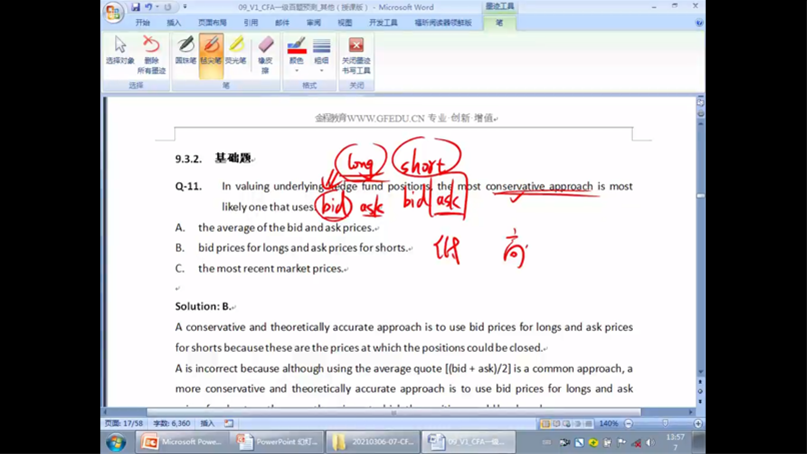The width and height of the screenshot is (807, 454).
Task: Click the zoom slider handle
Action: (x=665, y=423)
